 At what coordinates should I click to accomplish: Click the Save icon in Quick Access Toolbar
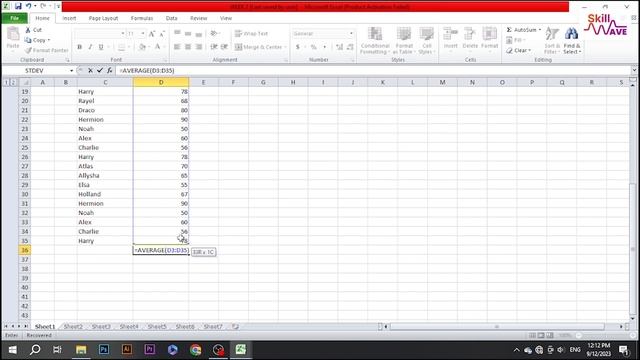(18, 6)
